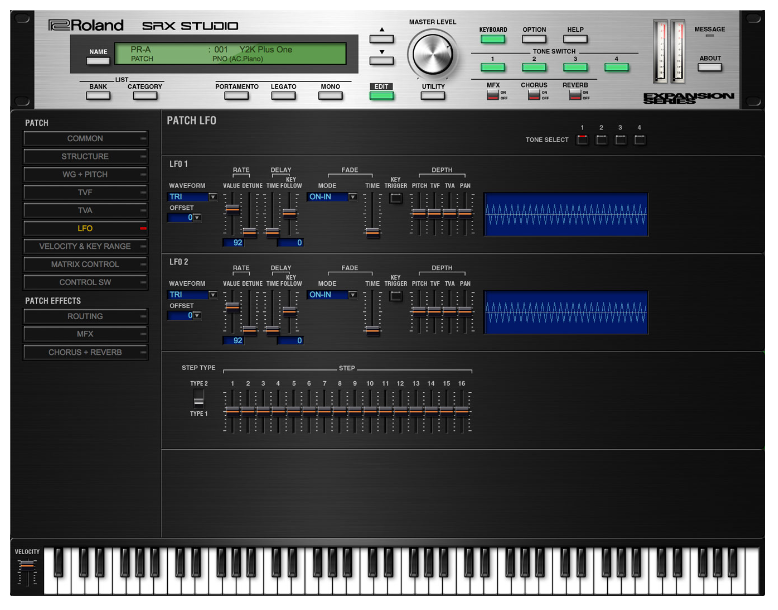Open the BANK list

click(98, 95)
